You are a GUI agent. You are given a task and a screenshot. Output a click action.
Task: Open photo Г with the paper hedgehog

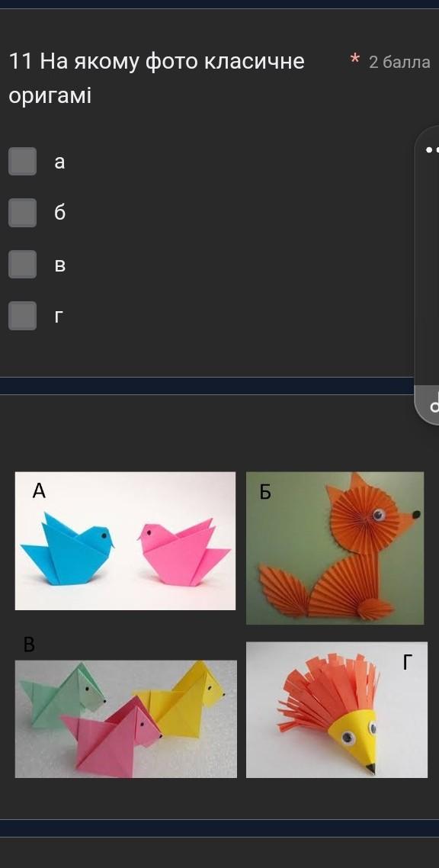(x=337, y=709)
